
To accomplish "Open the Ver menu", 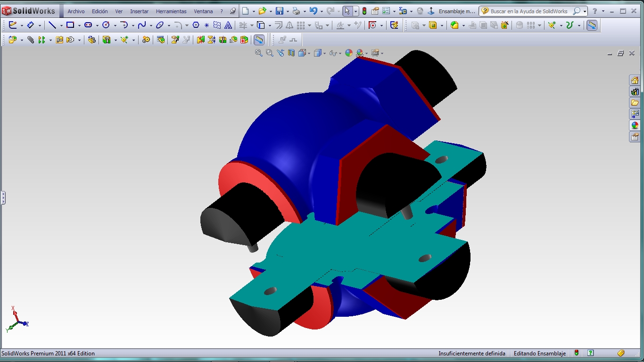I will 119,11.
